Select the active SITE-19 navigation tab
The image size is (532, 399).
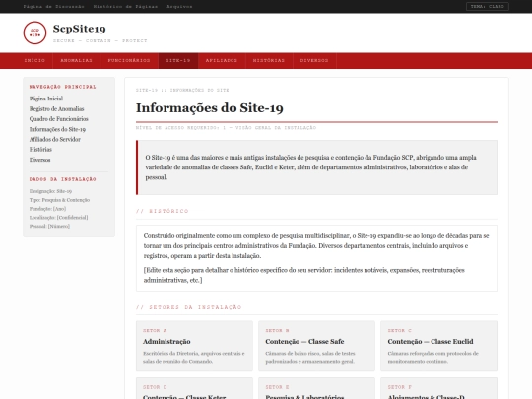(x=178, y=61)
